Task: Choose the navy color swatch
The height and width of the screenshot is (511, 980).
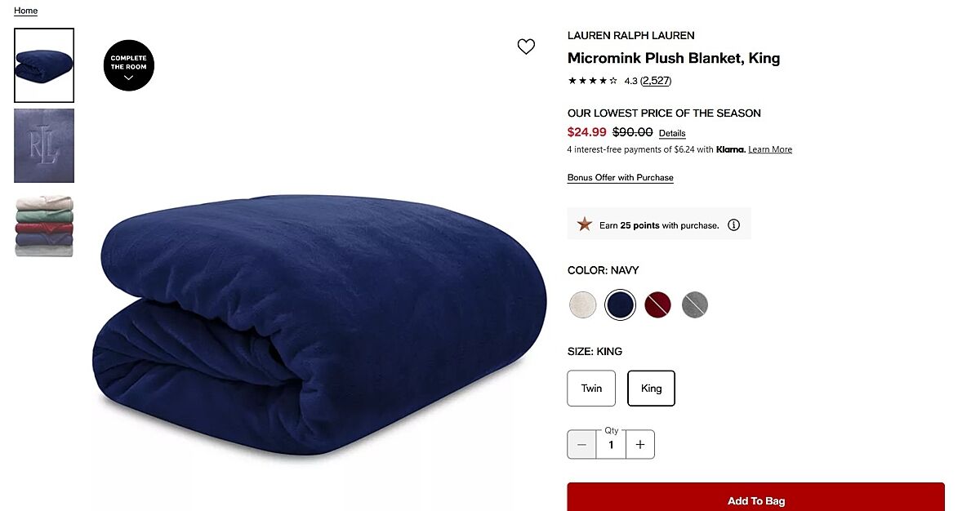Action: tap(620, 305)
